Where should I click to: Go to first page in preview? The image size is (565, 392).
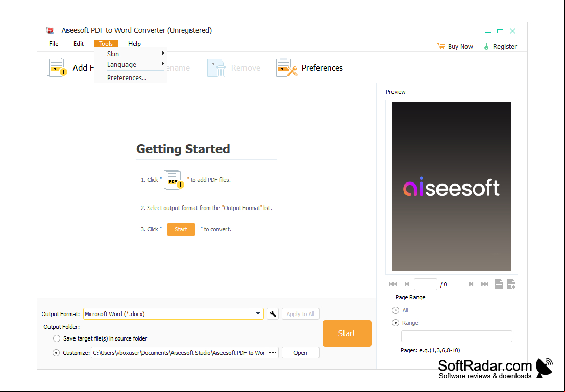tap(393, 284)
